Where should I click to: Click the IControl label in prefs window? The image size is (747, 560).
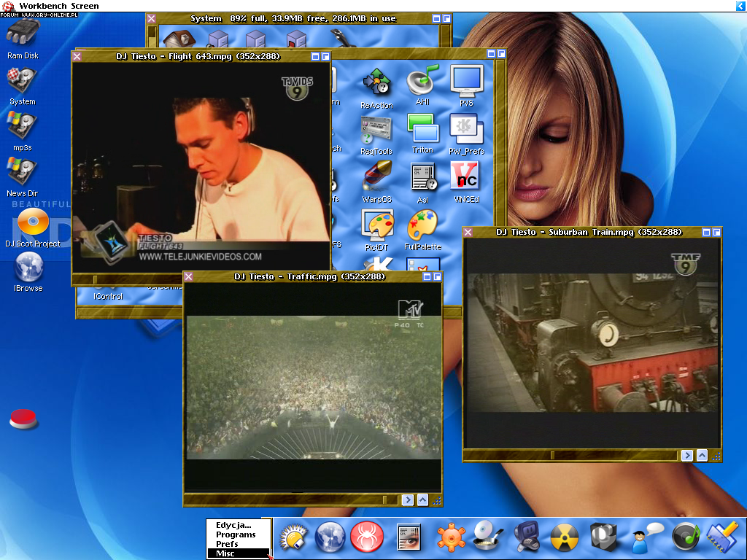[108, 296]
